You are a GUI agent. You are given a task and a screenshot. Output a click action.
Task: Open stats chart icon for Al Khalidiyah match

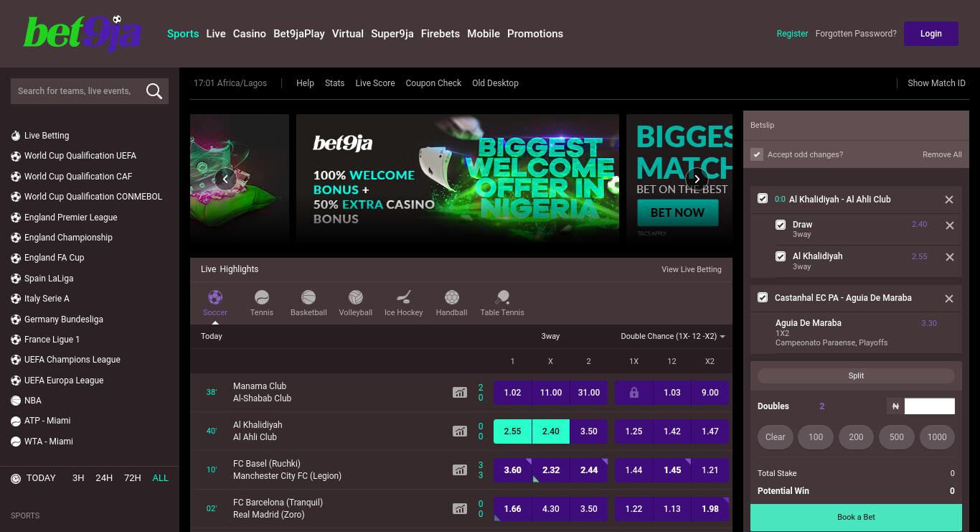tap(459, 431)
